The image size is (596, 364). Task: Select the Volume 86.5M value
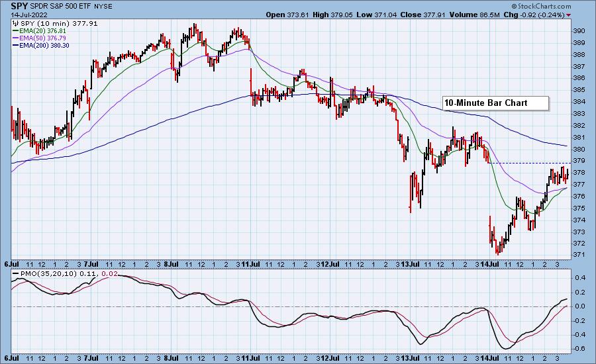click(475, 15)
